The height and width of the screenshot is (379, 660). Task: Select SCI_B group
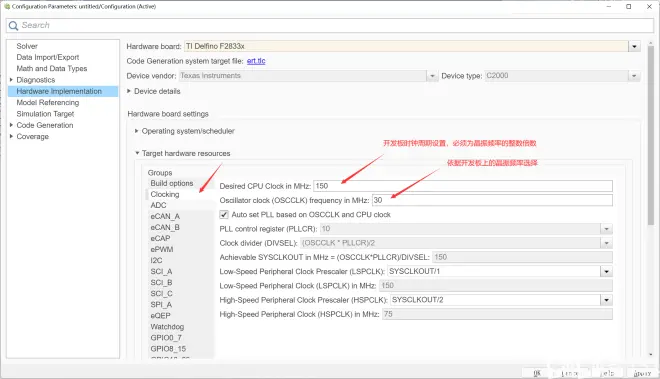(x=161, y=283)
